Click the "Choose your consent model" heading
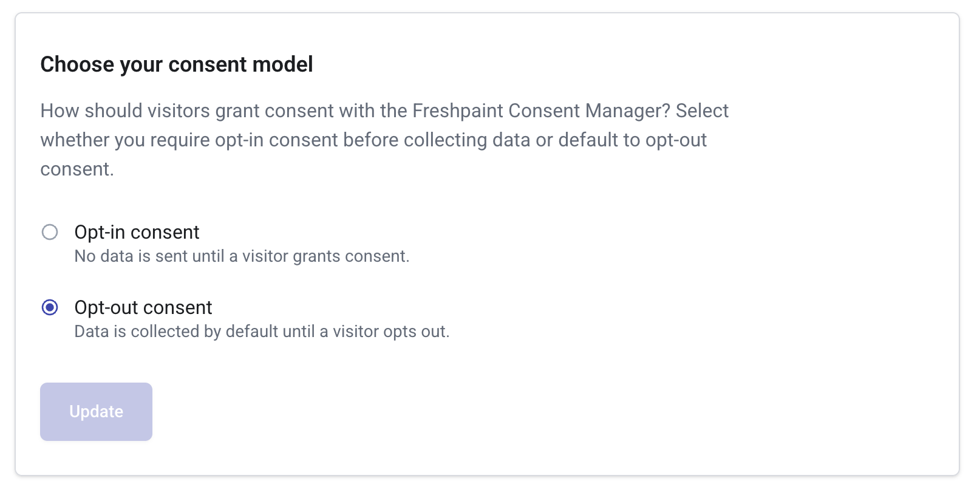 [x=176, y=64]
